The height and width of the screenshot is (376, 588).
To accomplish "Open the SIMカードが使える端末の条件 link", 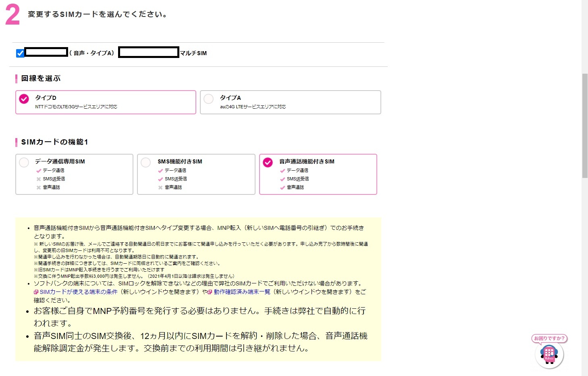I will [x=78, y=292].
